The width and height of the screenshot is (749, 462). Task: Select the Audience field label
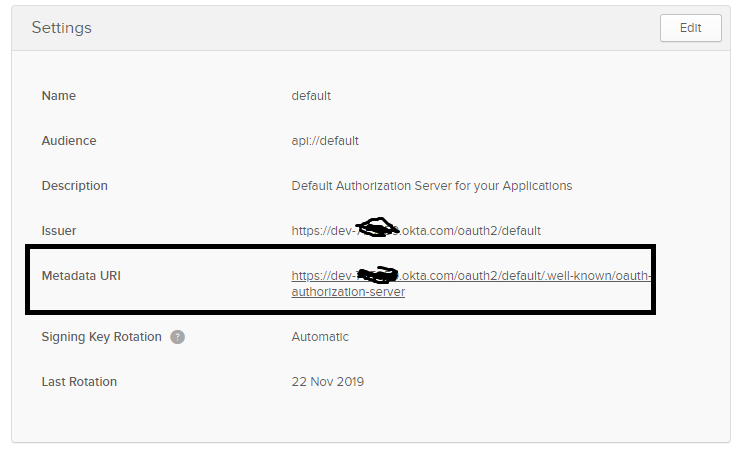click(x=69, y=141)
